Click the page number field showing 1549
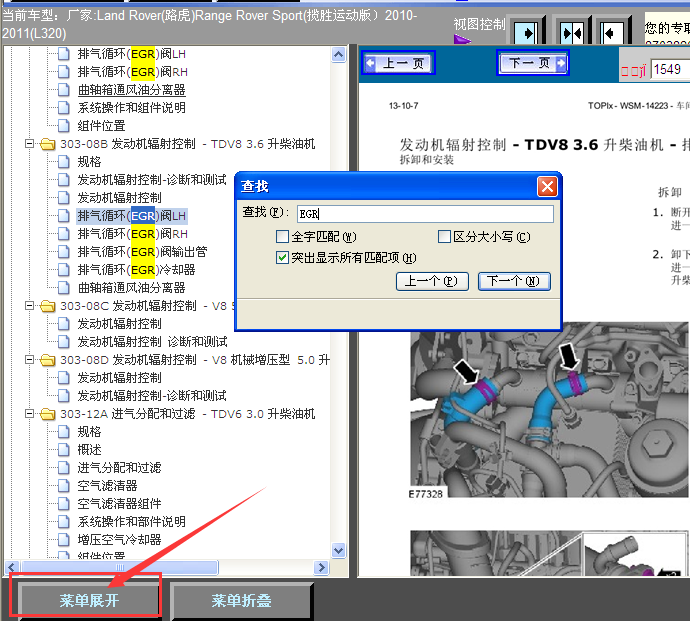Screen dimensions: 690x621 click(x=670, y=70)
